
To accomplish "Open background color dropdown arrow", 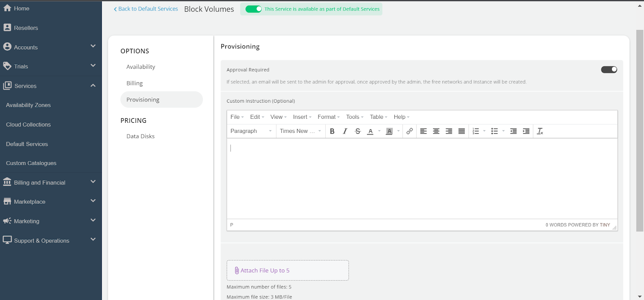I will [x=398, y=131].
